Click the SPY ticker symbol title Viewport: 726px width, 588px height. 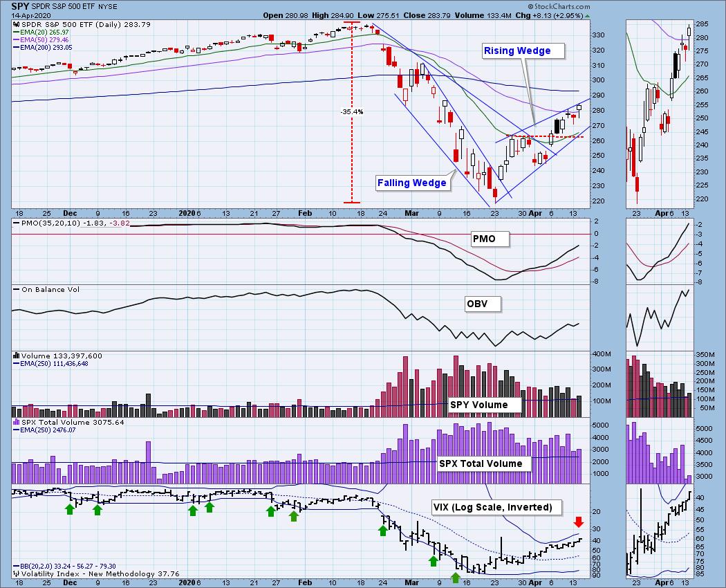tap(20, 6)
